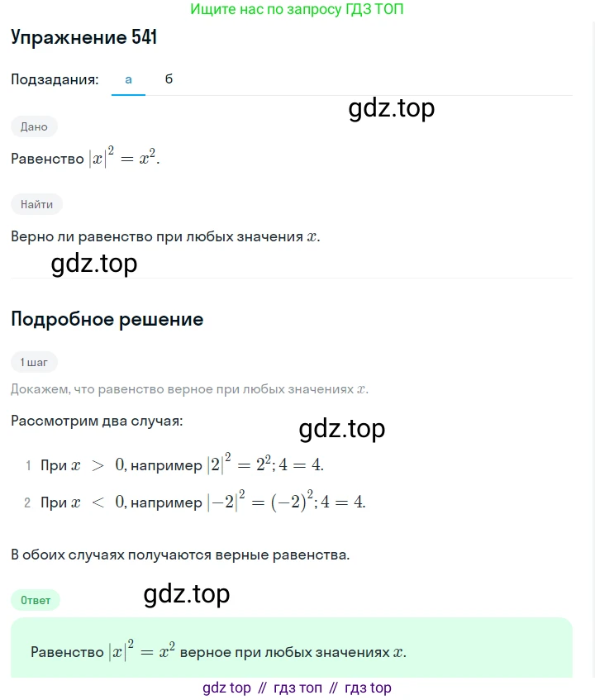The image size is (595, 700).
Task: Click the gdz.top watermark beside 'Рассмотрим два случая'
Action: [342, 429]
